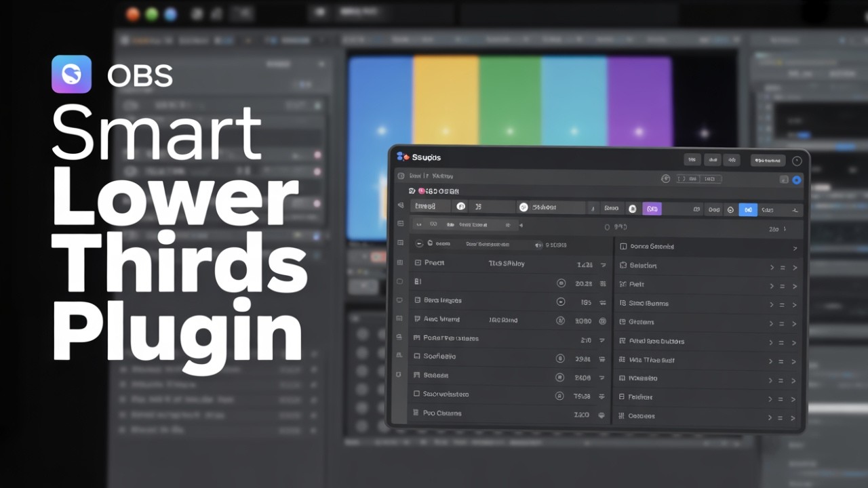
Task: Select the purple highlighted toolbar button
Action: [652, 209]
